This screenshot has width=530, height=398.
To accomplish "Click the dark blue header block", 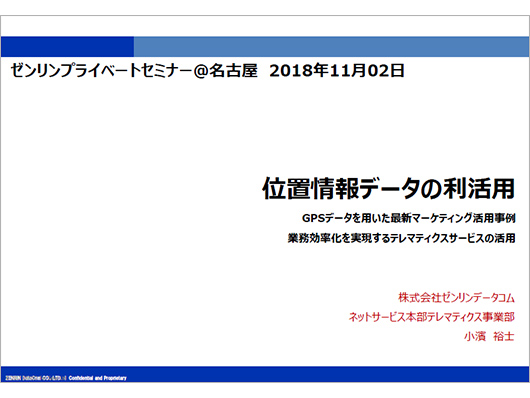I will pyautogui.click(x=67, y=47).
